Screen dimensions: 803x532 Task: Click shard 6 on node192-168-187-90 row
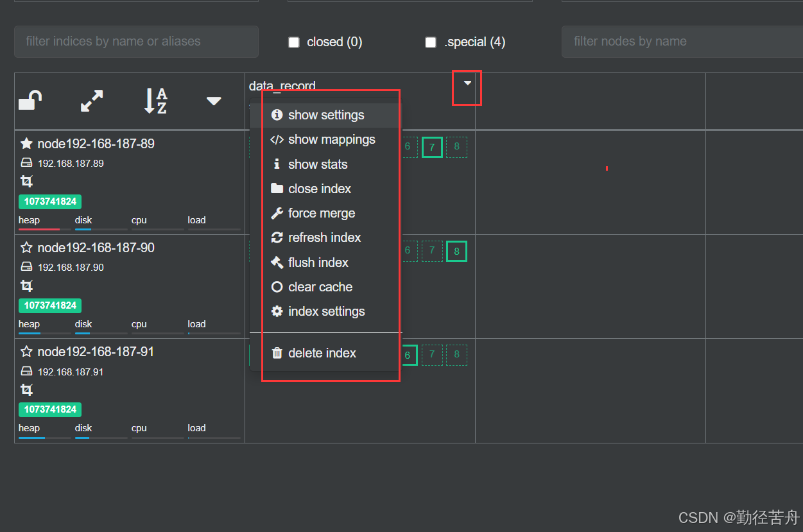point(408,251)
